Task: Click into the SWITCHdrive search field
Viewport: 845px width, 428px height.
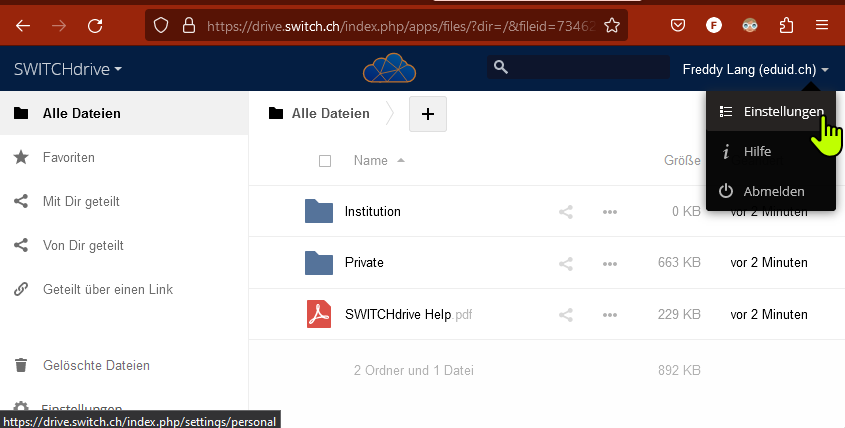Action: [578, 67]
